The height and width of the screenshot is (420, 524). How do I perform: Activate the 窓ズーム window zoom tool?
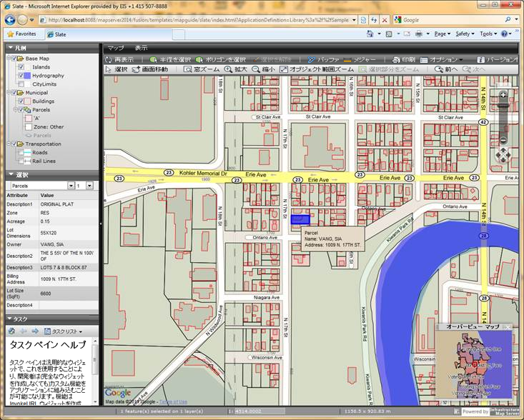pyautogui.click(x=202, y=69)
